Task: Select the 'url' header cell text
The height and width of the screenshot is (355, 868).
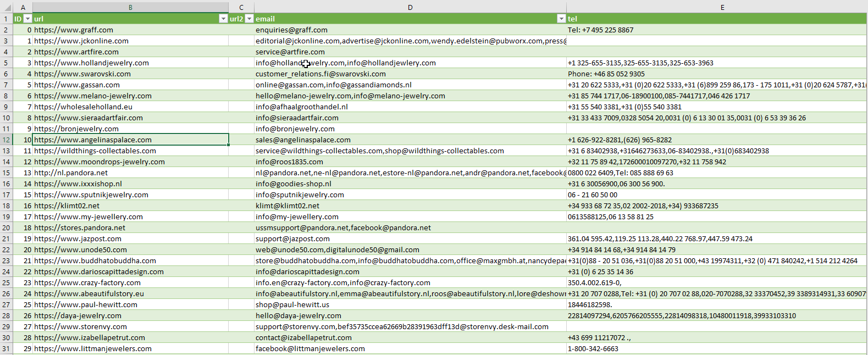Action: [38, 19]
